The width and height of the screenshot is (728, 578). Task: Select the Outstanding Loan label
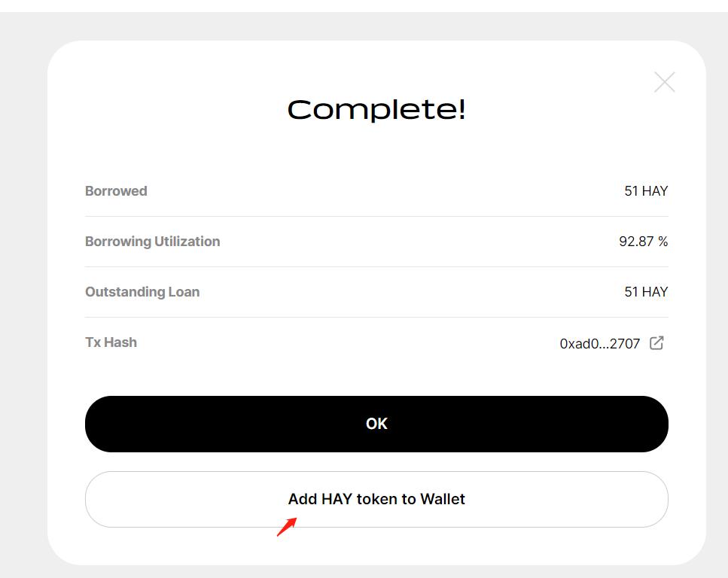coord(142,292)
